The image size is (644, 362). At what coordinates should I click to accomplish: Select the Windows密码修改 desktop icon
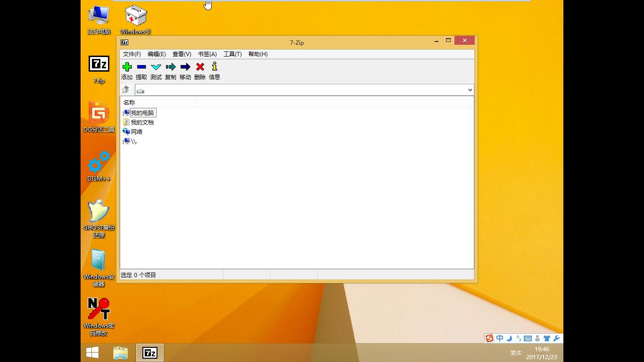click(x=99, y=317)
